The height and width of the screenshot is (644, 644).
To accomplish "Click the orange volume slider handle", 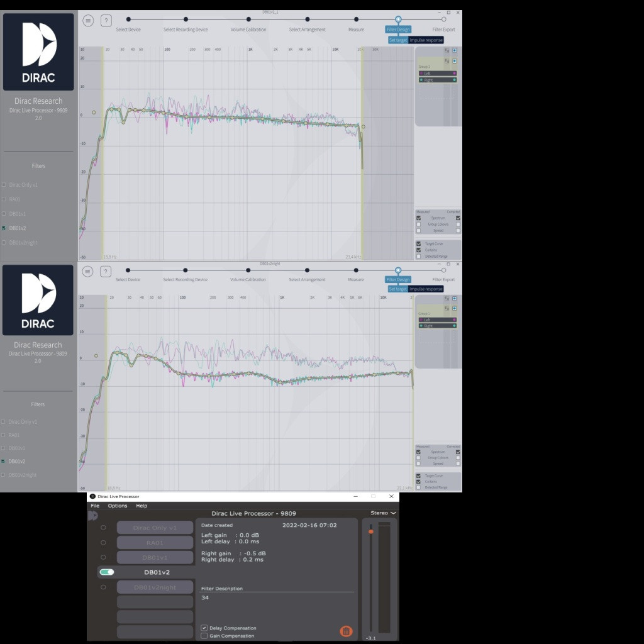I will (x=371, y=532).
